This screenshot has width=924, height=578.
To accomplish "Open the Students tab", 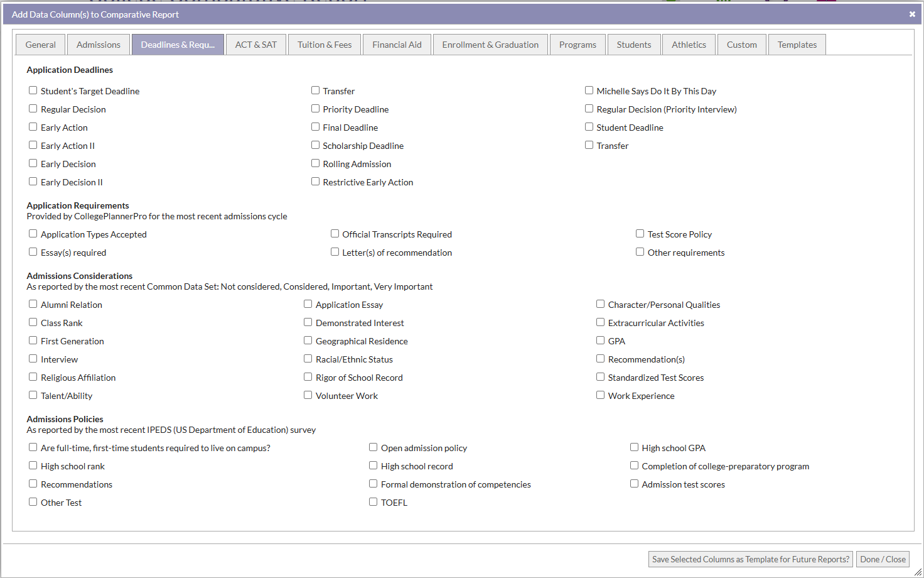I will coord(634,45).
